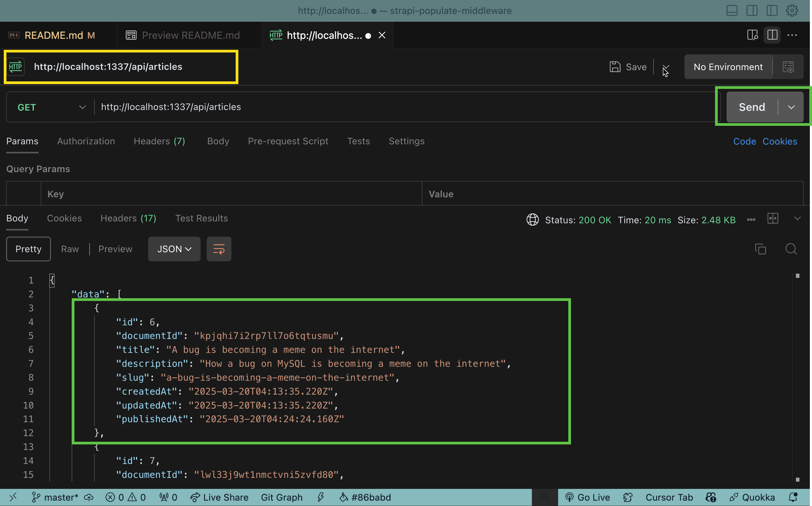Open the request Headers (7) tab
812x506 pixels.
coord(159,141)
